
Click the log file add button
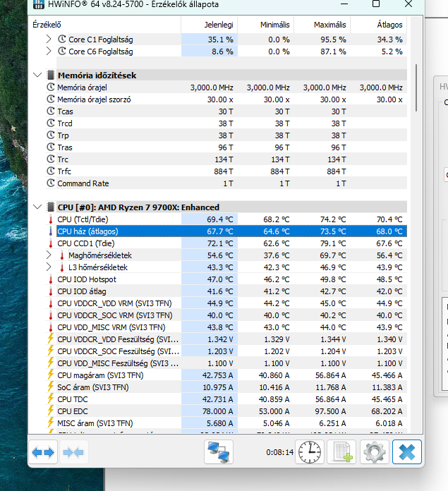click(x=341, y=452)
